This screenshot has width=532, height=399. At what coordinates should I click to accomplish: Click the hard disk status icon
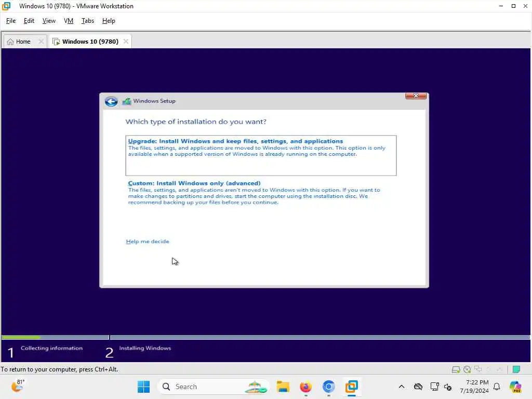tap(456, 369)
